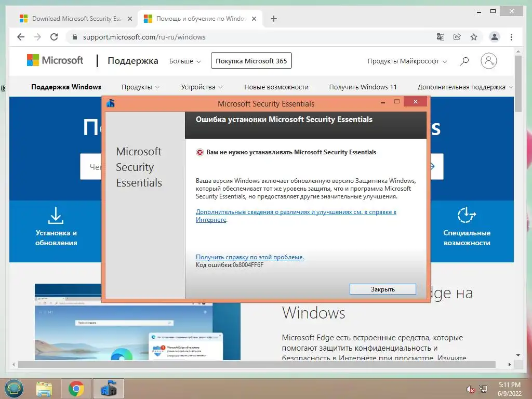
Task: Click Security Essentials installer taskbar icon
Action: click(x=109, y=389)
